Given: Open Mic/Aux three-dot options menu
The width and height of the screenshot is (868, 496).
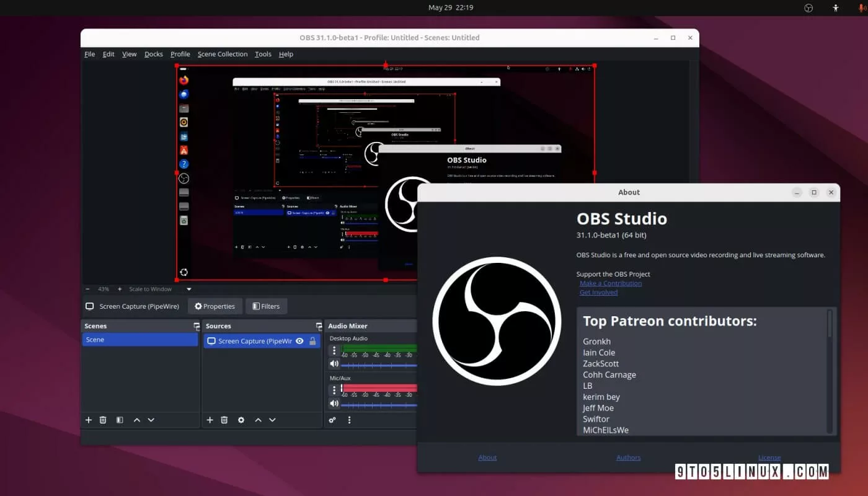Looking at the screenshot, I should click(x=334, y=390).
